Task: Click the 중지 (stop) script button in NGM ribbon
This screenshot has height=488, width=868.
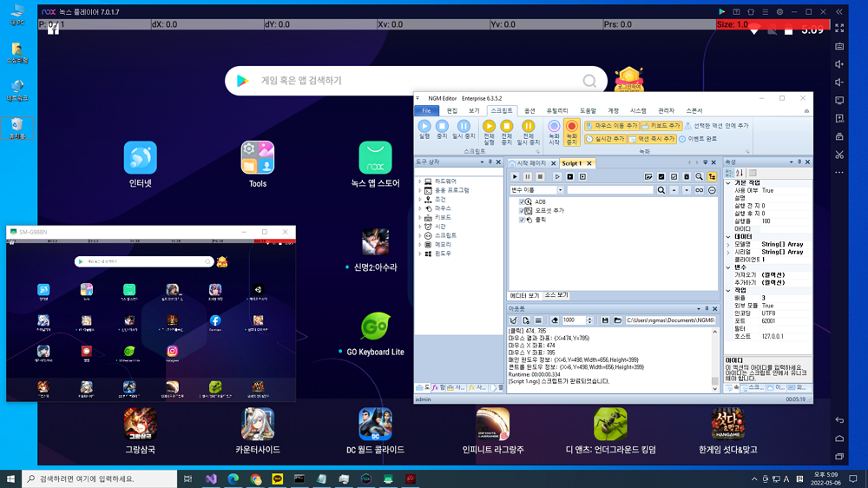Action: [x=442, y=129]
